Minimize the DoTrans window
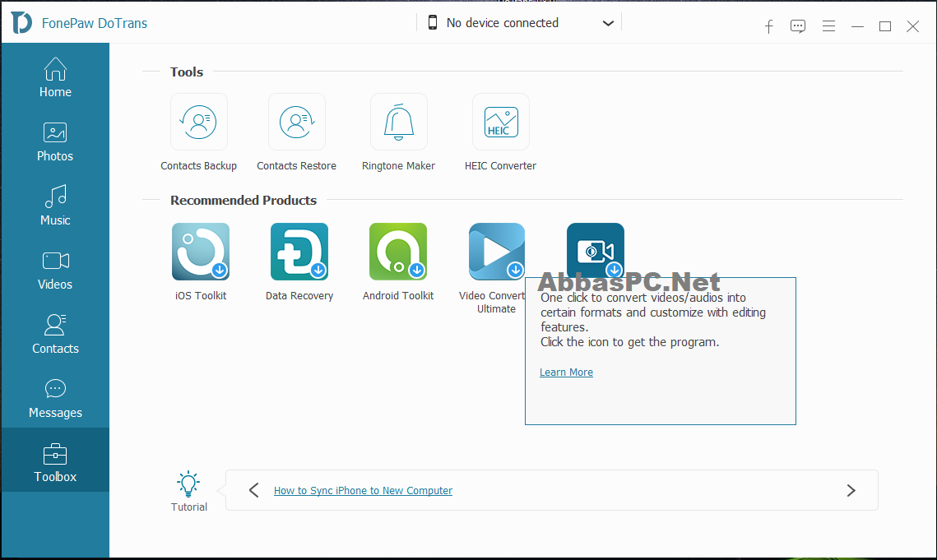937x560 pixels. pos(857,26)
